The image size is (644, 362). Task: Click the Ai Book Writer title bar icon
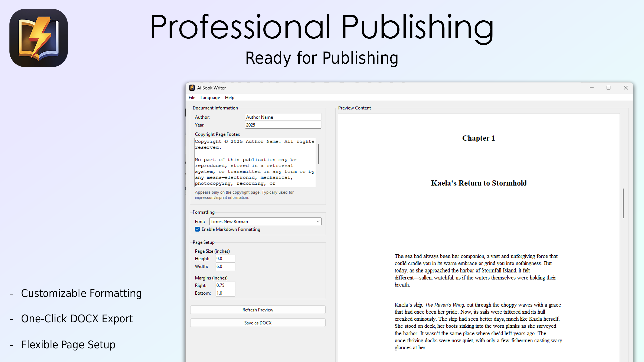point(192,87)
